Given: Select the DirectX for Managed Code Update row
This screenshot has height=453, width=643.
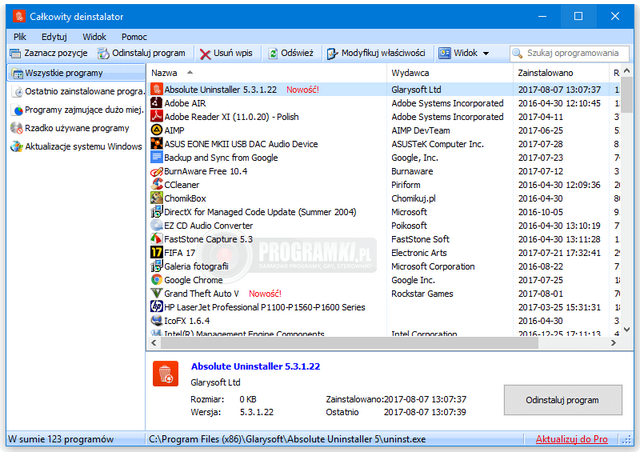Looking at the screenshot, I should pos(384,212).
